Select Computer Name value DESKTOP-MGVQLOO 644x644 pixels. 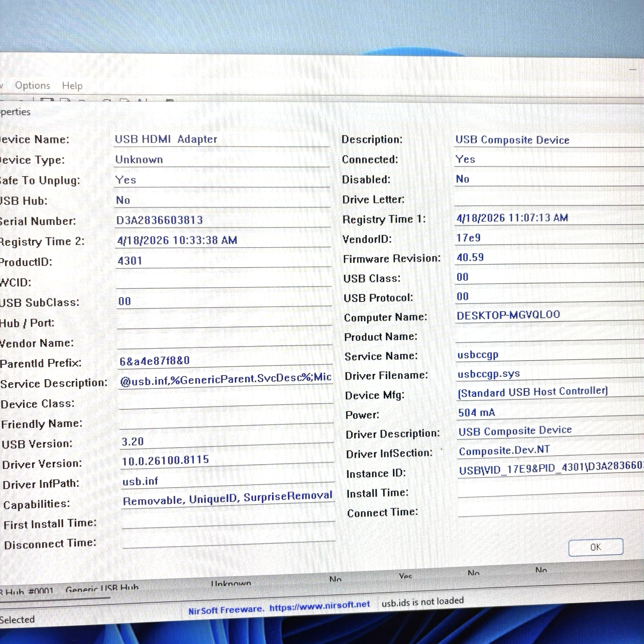[x=550, y=315]
